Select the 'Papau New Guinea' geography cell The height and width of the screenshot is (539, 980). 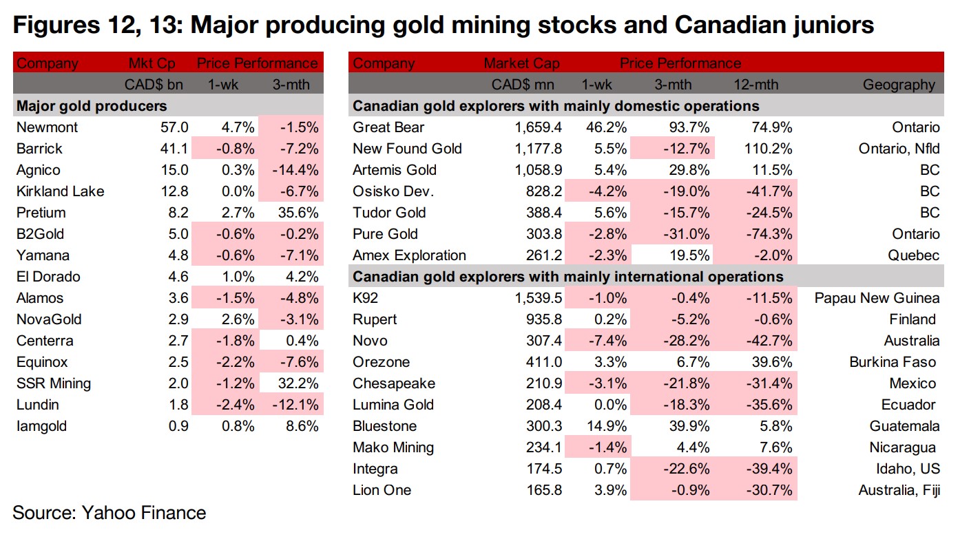click(x=876, y=298)
